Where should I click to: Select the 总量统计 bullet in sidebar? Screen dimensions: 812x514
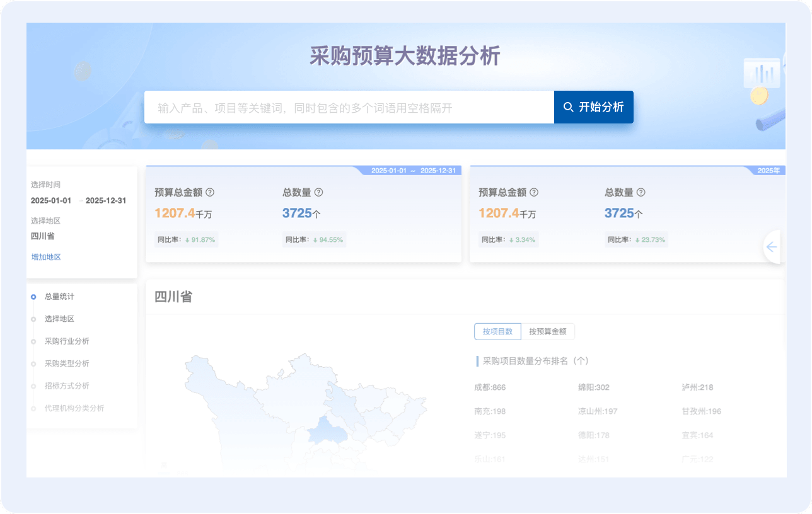(33, 297)
